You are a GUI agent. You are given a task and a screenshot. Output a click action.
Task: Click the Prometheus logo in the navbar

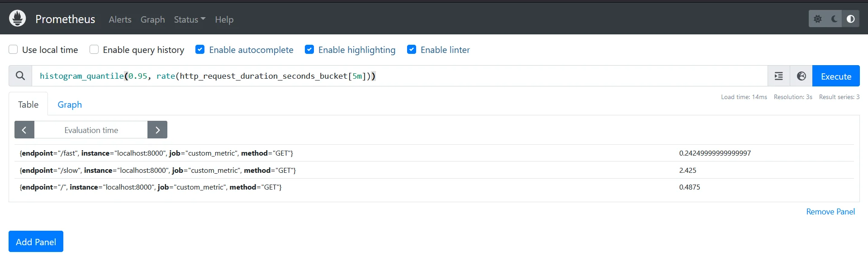tap(17, 18)
